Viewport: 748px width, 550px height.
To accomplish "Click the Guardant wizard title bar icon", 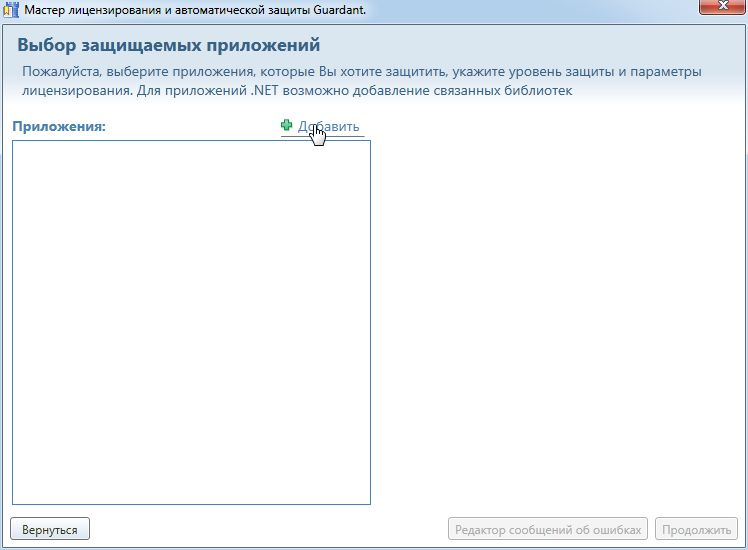I will tap(12, 11).
